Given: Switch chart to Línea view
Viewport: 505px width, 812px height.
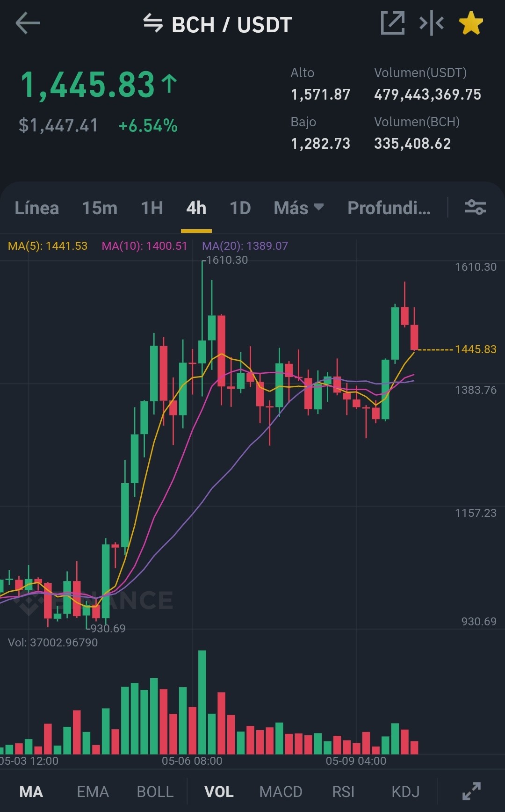Looking at the screenshot, I should (x=37, y=208).
